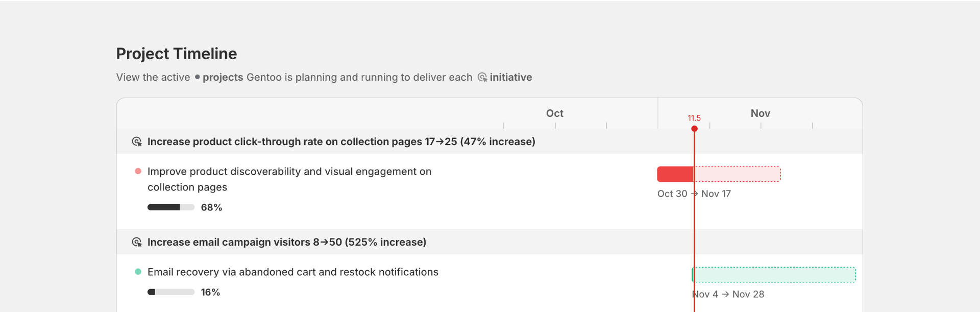Click the 'Nov 4 → Nov 28' date range label
This screenshot has width=980, height=312.
728,294
